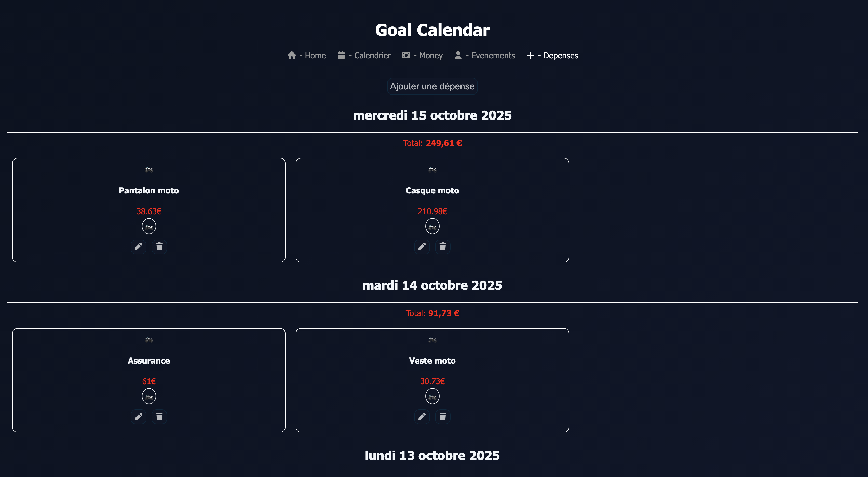Click circled motorcycle icon on Casque moto card
Viewport: 868px width, 477px height.
[x=432, y=226]
